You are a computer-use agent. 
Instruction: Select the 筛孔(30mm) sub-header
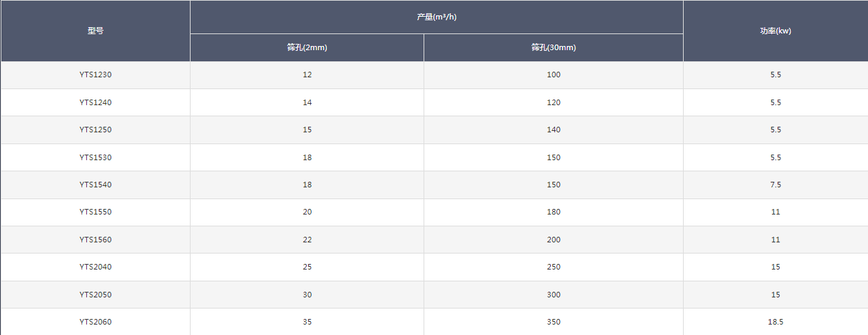[x=553, y=48]
